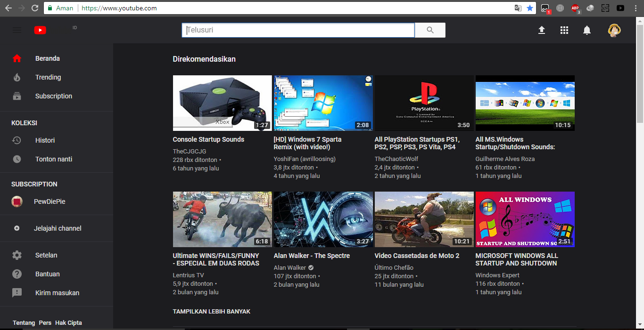Click TAMPILKAN LEBIH BANYAK

click(x=212, y=312)
